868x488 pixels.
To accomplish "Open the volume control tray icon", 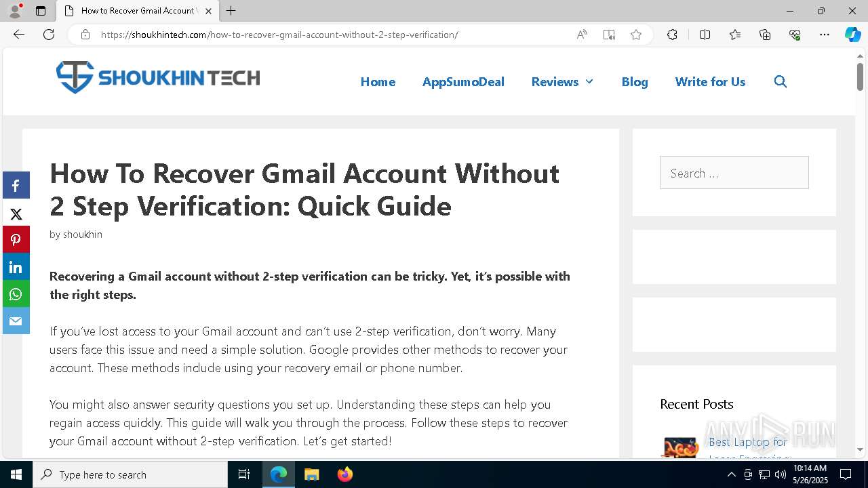I will click(781, 474).
